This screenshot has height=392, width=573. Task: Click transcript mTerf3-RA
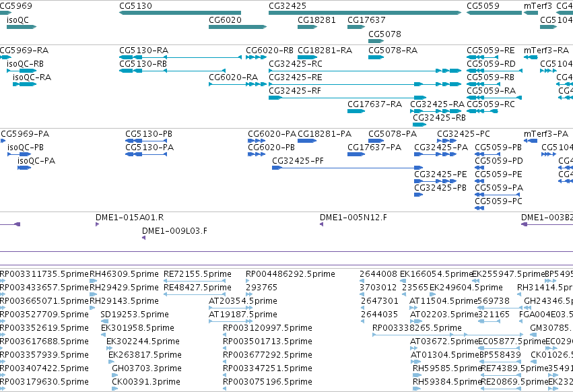[546, 51]
